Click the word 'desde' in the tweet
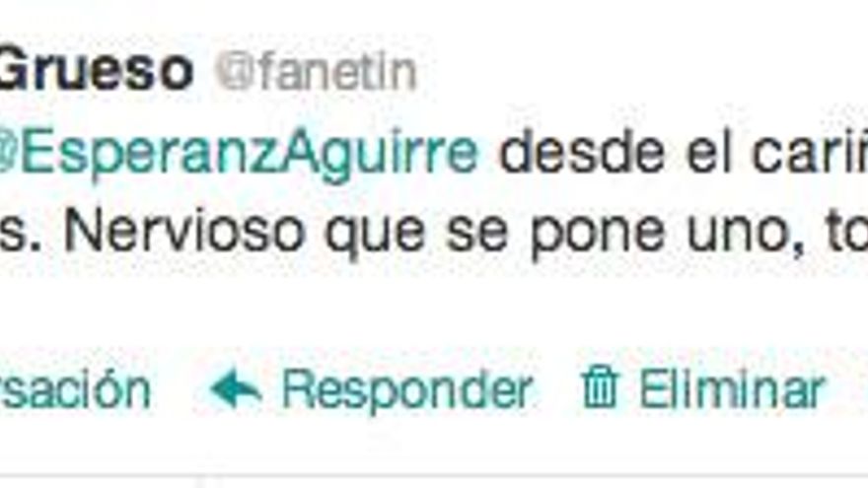Viewport: 868px width, 488px height. [582, 151]
